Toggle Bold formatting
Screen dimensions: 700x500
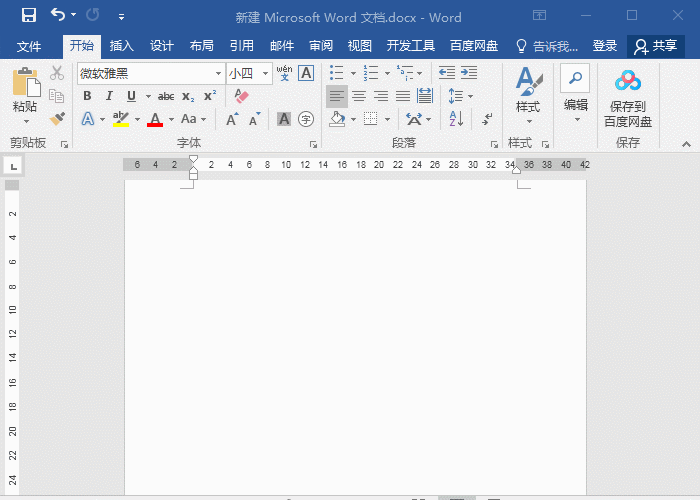pyautogui.click(x=87, y=96)
